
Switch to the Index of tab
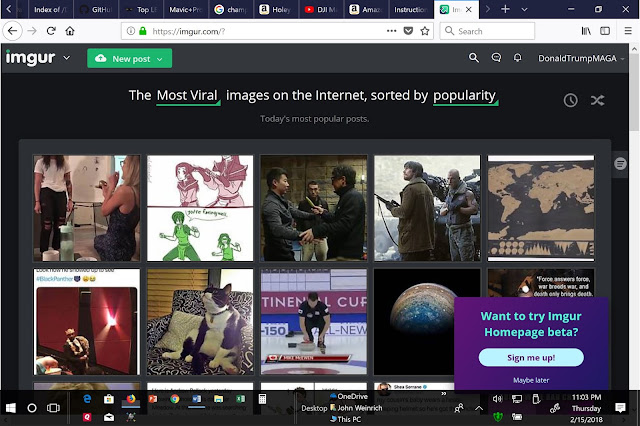pyautogui.click(x=51, y=9)
